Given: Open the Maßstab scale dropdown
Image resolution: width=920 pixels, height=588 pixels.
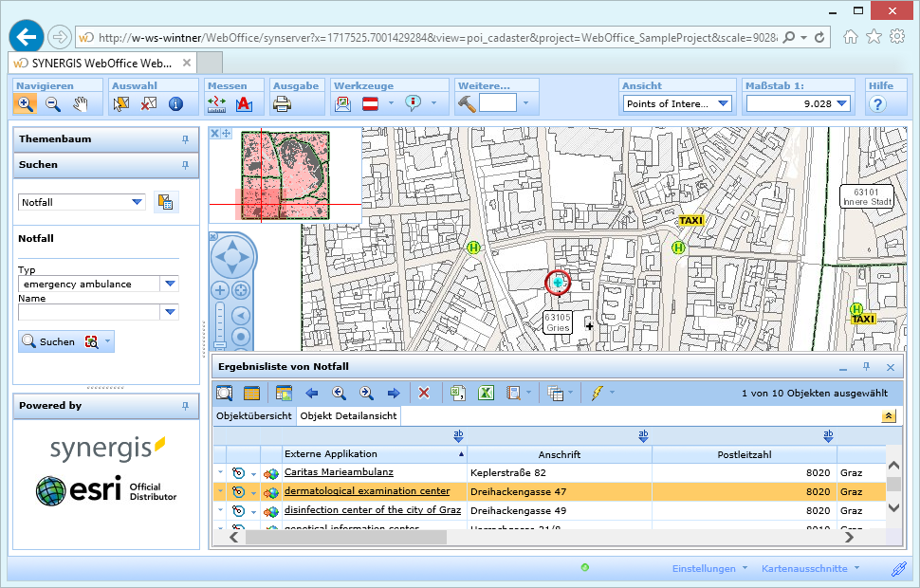Looking at the screenshot, I should (x=841, y=103).
